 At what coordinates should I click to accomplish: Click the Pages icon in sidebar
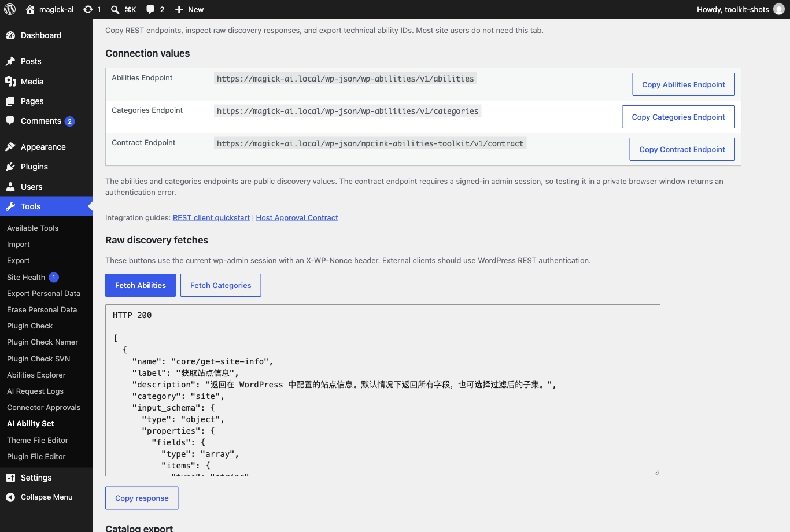click(10, 101)
